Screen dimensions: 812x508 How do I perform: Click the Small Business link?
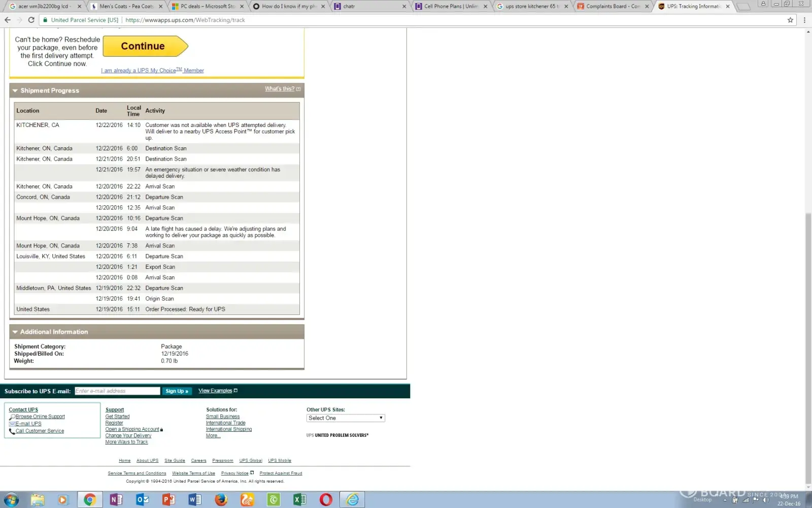[x=223, y=417]
